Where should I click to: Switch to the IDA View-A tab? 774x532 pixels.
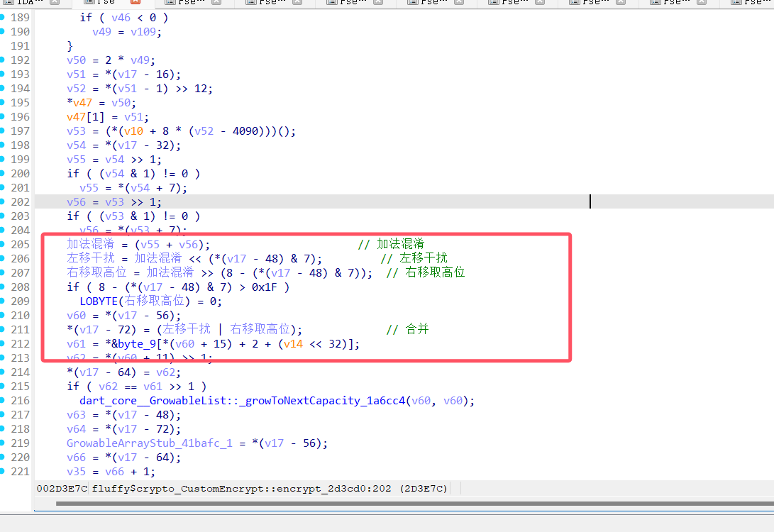click(28, 4)
